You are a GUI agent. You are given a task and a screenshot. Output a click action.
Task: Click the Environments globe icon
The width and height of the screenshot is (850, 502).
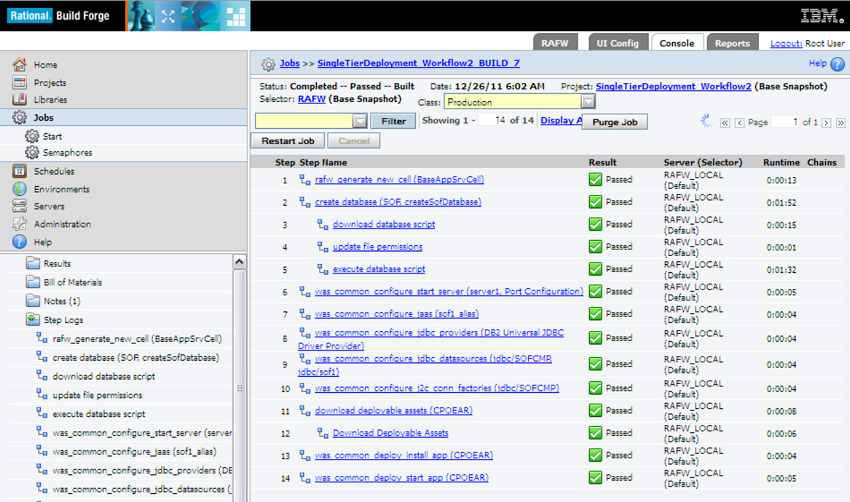click(20, 189)
